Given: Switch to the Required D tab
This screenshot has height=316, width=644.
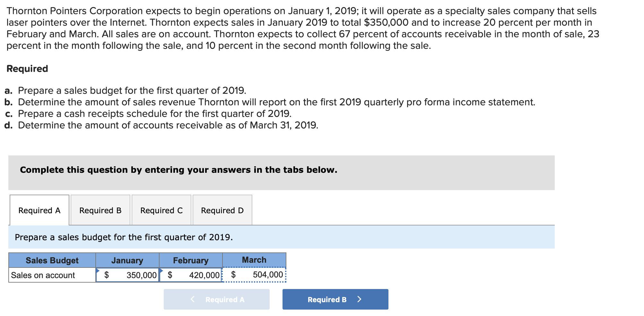Looking at the screenshot, I should (x=222, y=210).
